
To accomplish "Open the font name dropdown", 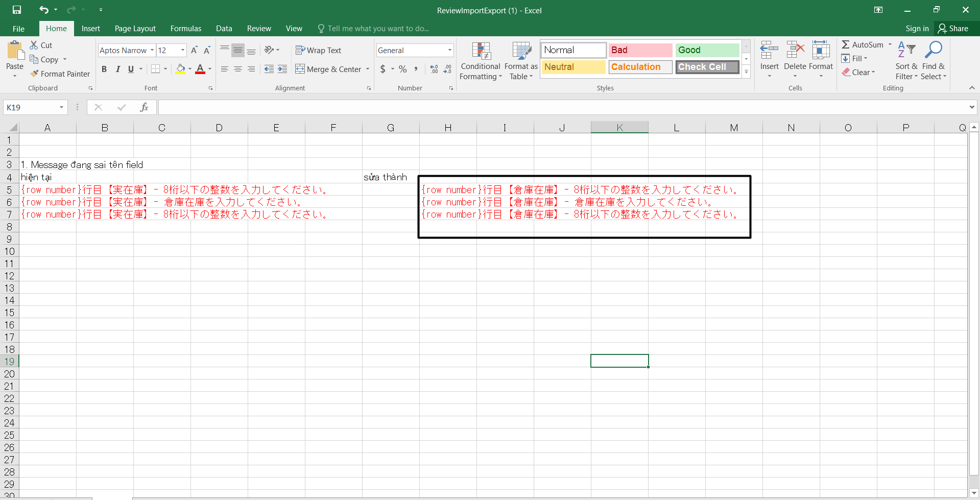I will click(152, 50).
